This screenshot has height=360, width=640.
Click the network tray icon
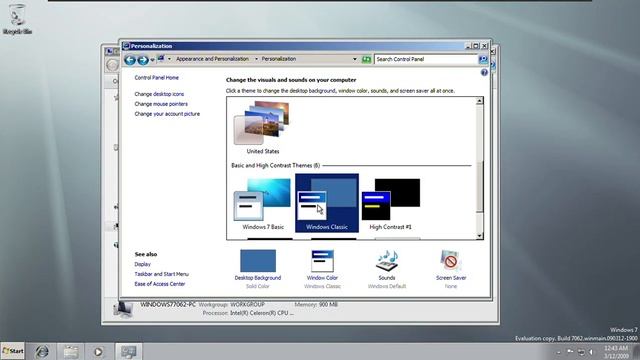click(581, 352)
